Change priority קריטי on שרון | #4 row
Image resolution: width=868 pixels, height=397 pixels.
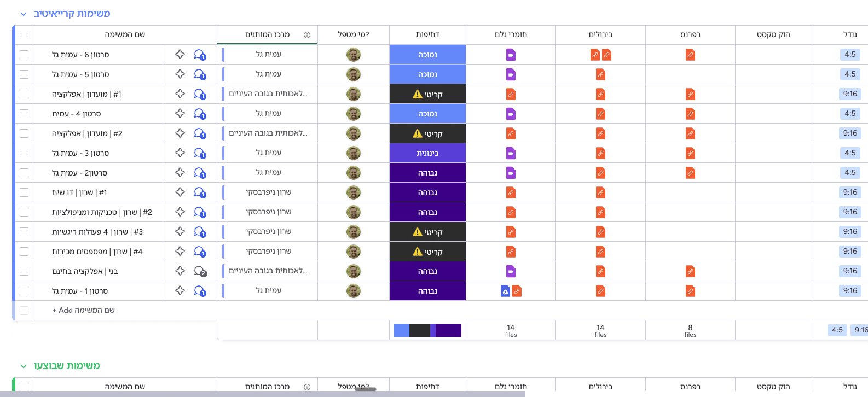coord(427,252)
